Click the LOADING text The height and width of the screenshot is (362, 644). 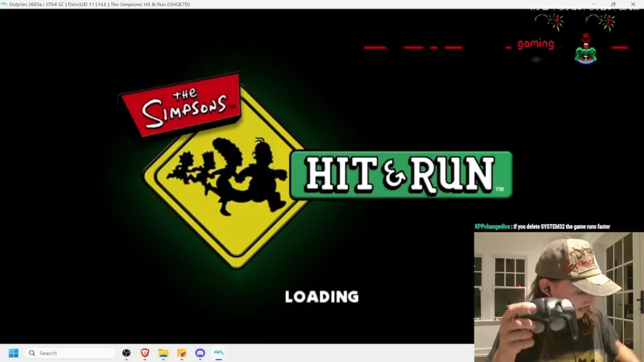(322, 297)
